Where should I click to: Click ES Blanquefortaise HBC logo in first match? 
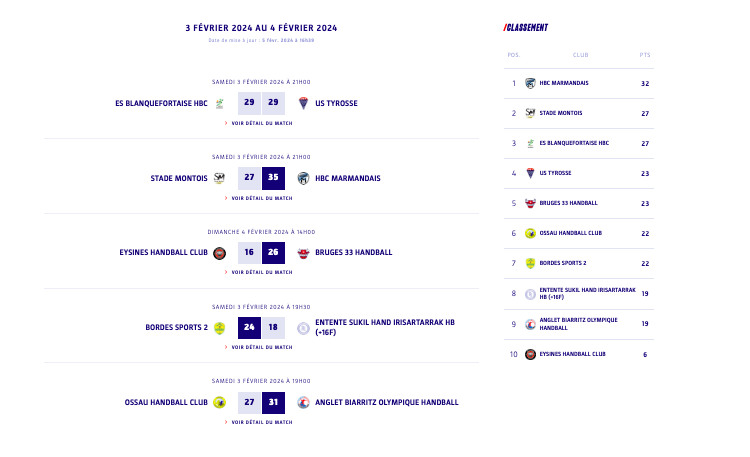219,103
